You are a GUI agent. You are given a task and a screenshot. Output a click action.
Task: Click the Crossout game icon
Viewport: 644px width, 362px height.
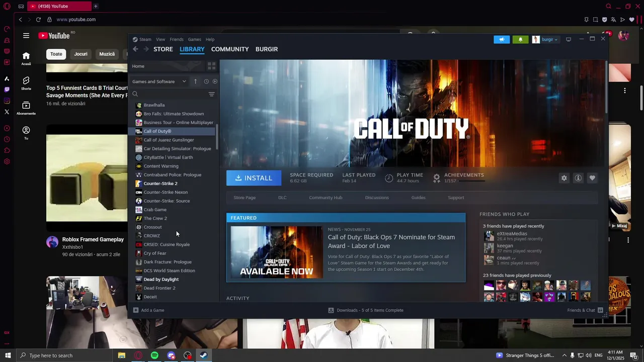pyautogui.click(x=139, y=227)
